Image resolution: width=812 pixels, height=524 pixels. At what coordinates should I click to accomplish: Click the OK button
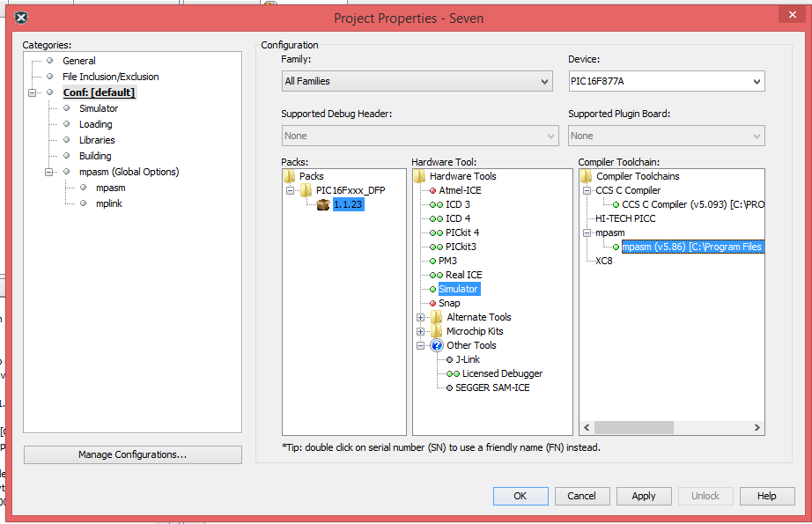(520, 496)
